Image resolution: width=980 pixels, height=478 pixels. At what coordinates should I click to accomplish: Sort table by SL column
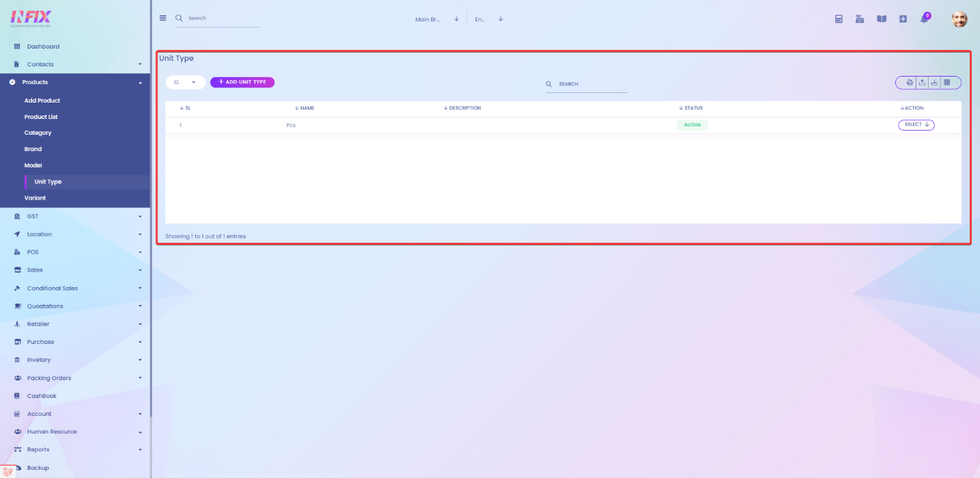click(185, 108)
